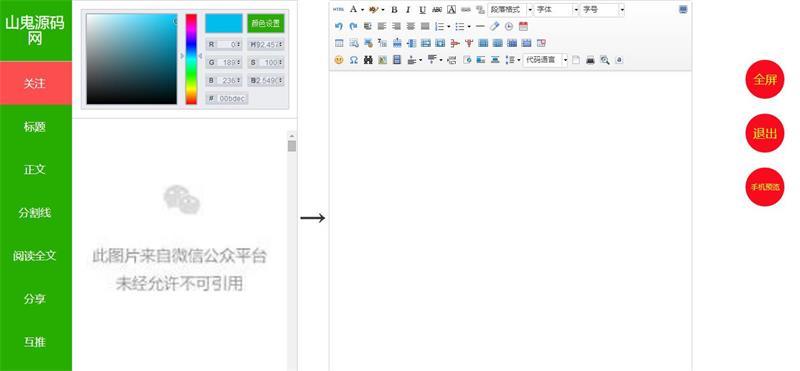
Task: Click the editor fullscreen icon at toolbar right
Action: click(683, 10)
